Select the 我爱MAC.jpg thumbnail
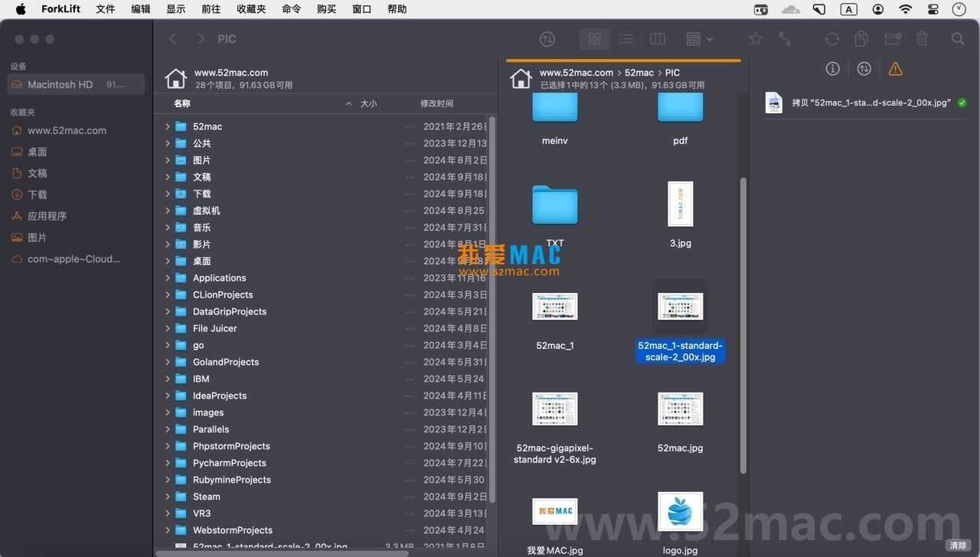The width and height of the screenshot is (980, 557). [555, 511]
